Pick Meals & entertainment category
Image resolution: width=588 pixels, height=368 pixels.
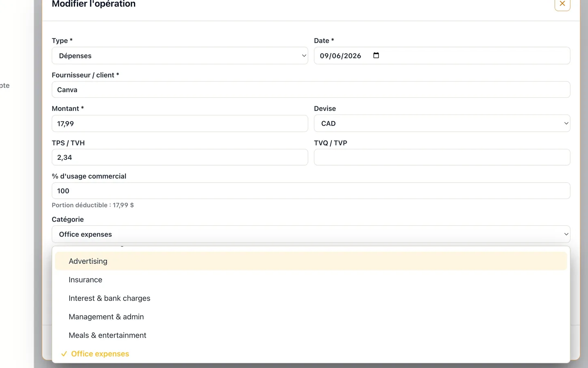[311, 335]
